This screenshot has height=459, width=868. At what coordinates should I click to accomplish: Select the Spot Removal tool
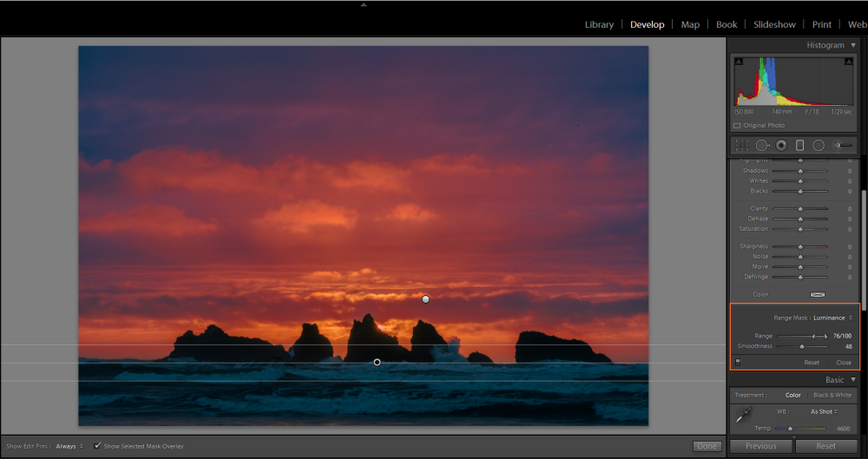[x=762, y=145]
